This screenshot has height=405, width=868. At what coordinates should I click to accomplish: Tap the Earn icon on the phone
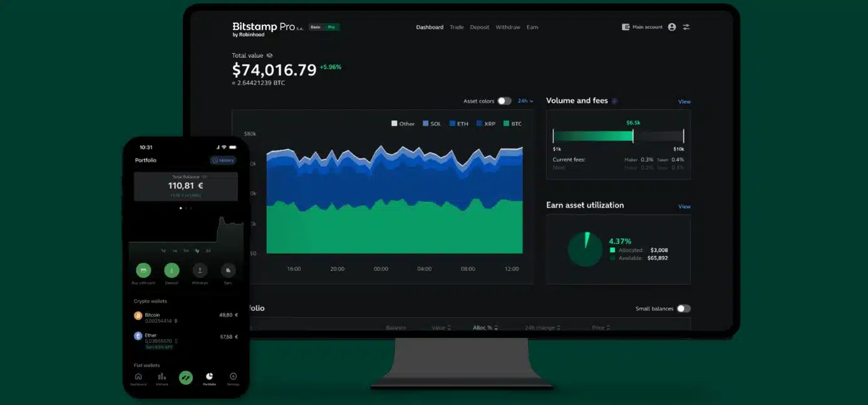[x=228, y=270]
